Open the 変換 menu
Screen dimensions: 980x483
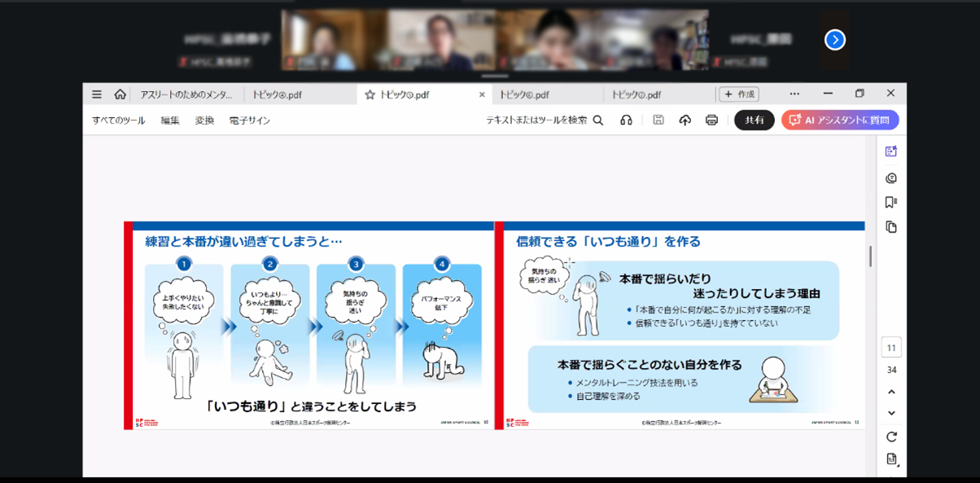[x=204, y=121]
